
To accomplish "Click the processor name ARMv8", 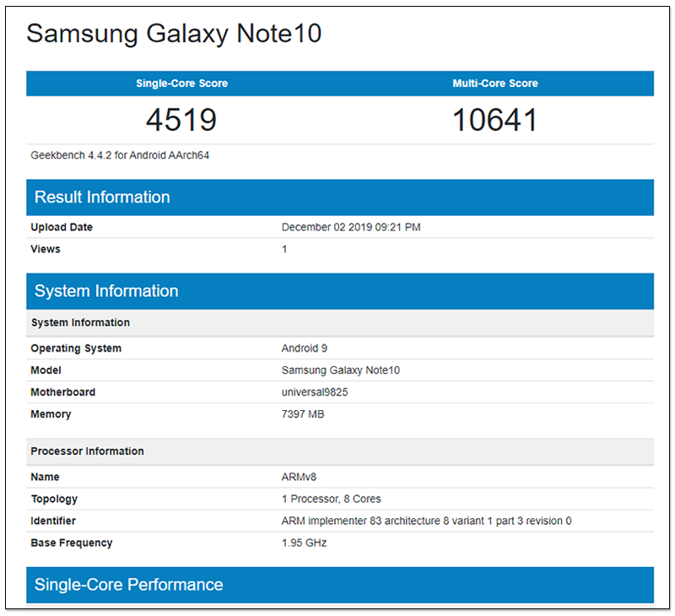I will pyautogui.click(x=299, y=477).
